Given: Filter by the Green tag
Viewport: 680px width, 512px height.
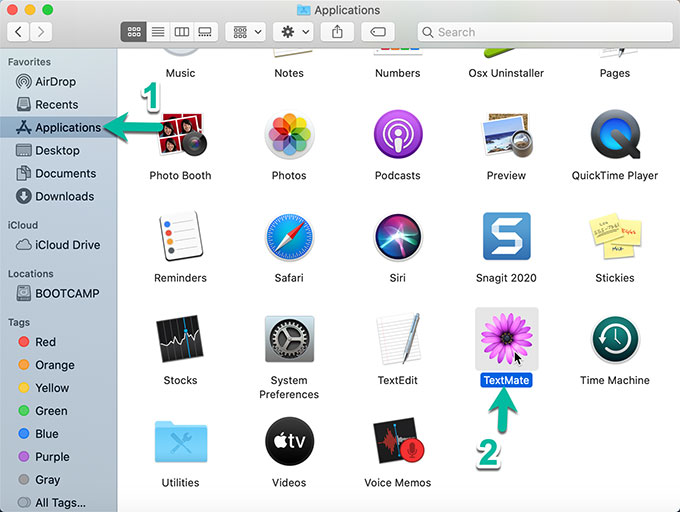Looking at the screenshot, I should [x=59, y=411].
